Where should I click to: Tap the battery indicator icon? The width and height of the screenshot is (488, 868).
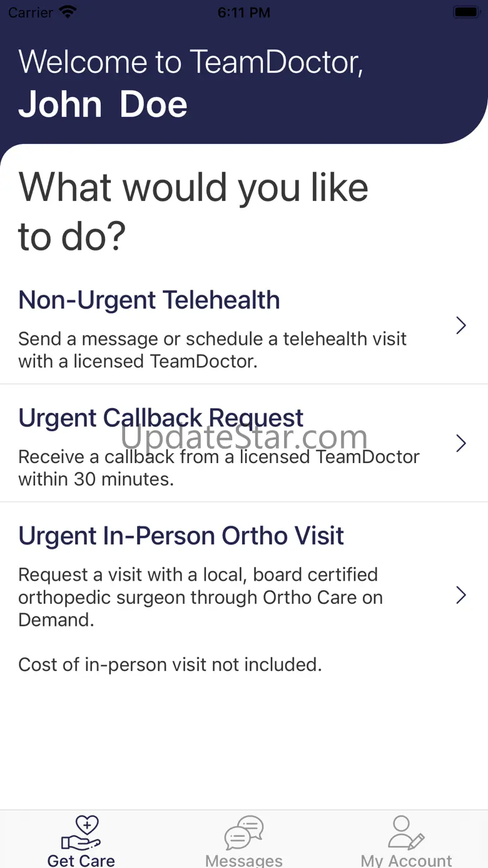465,13
